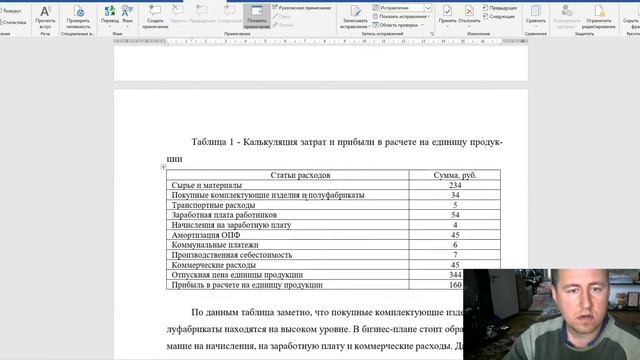Click the ink comment Перо tool
Image resolution: width=640 pixels, height=360 pixels.
(282, 16)
